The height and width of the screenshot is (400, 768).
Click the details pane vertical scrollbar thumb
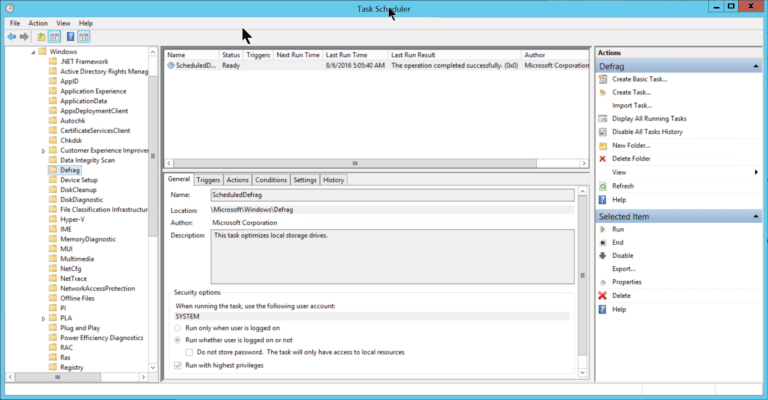tap(582, 276)
